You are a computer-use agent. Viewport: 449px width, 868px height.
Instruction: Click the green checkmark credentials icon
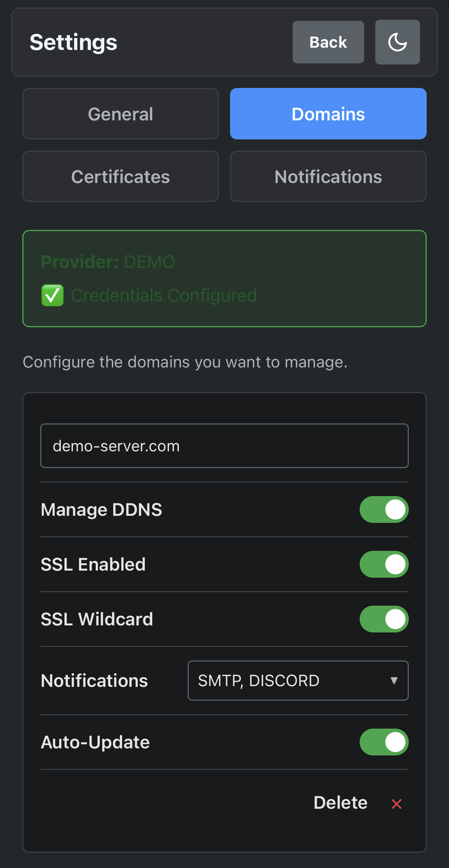[52, 295]
